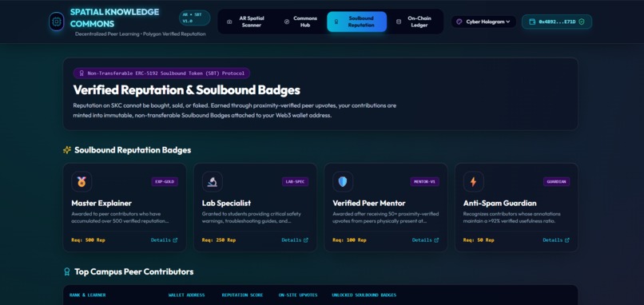644x305 pixels.
Task: Click the Anti-Spam Guardian card title
Action: [x=500, y=203]
